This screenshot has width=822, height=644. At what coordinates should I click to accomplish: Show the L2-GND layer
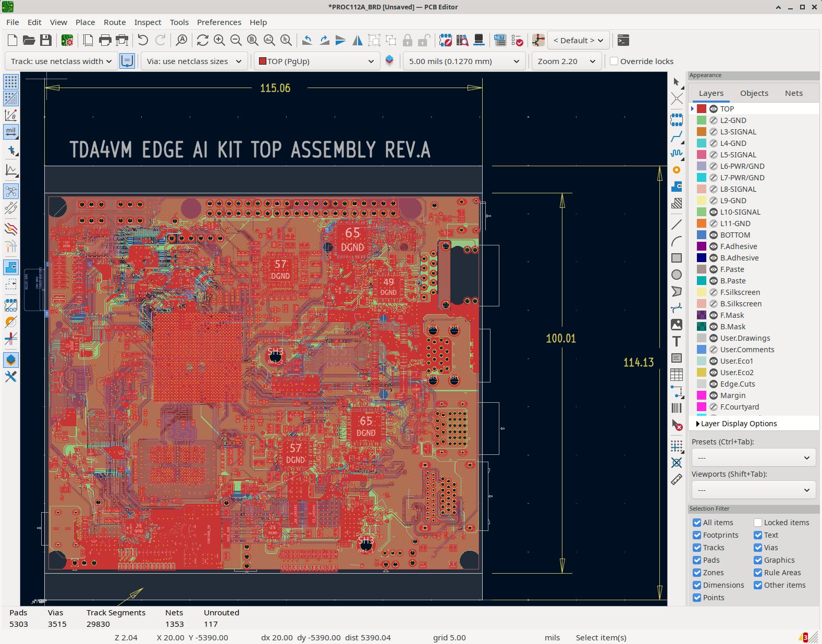(x=714, y=120)
